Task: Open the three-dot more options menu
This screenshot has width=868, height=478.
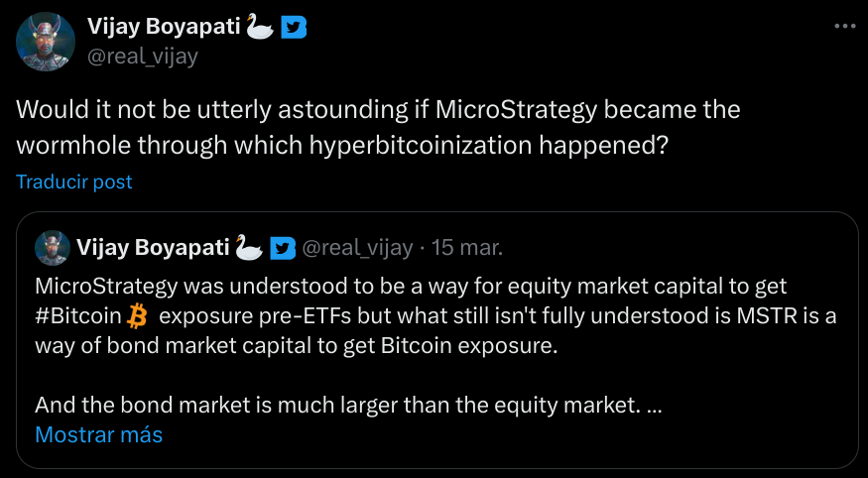Action: 844,27
